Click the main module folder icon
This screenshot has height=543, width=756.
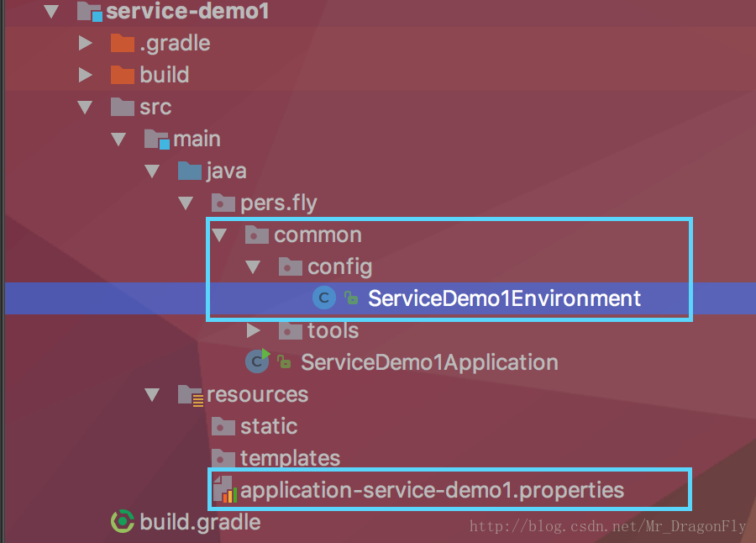[157, 139]
